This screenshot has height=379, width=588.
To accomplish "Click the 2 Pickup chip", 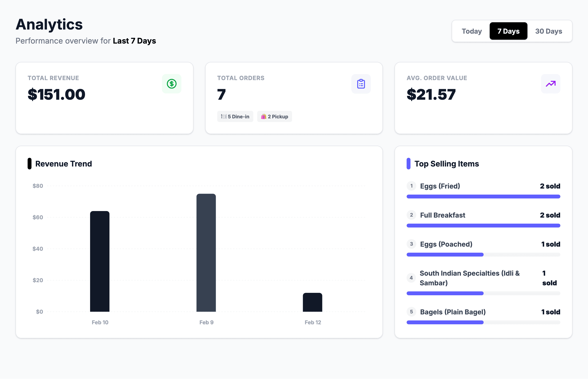I will click(275, 116).
